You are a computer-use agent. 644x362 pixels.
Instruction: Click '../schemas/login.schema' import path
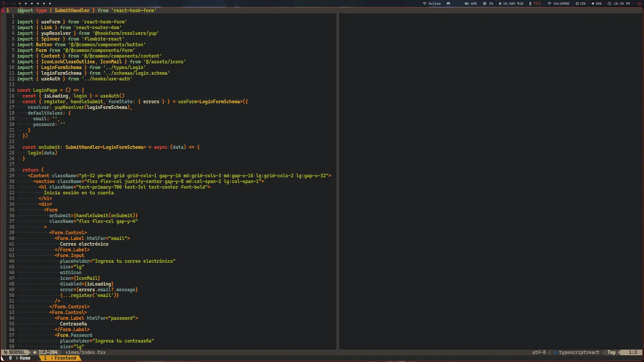(x=137, y=73)
